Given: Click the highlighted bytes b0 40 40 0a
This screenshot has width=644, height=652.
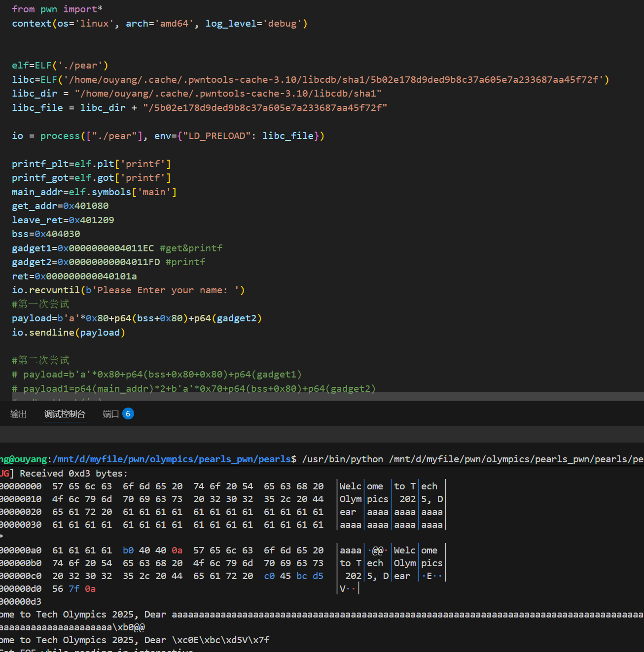Looking at the screenshot, I should tap(152, 550).
